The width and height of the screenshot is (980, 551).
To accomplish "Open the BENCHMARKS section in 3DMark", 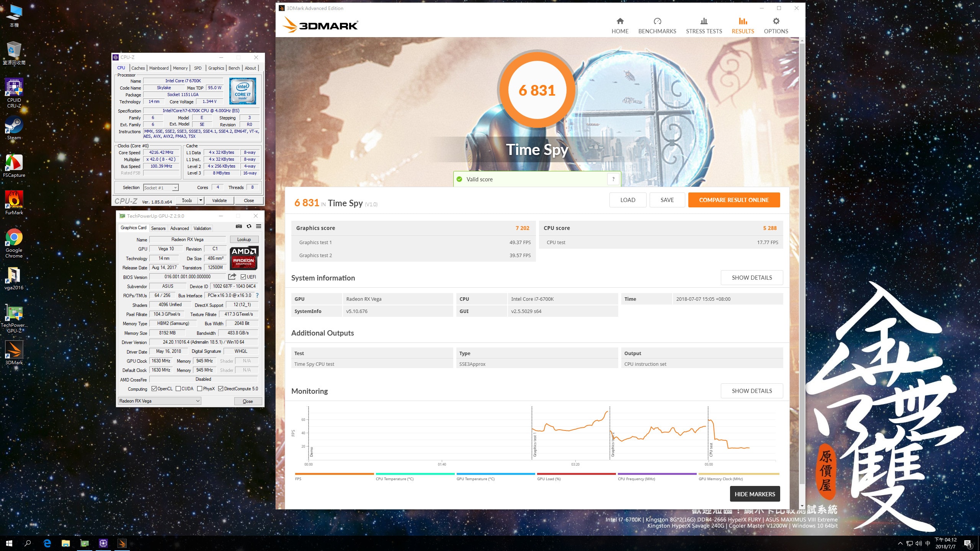I will click(657, 26).
